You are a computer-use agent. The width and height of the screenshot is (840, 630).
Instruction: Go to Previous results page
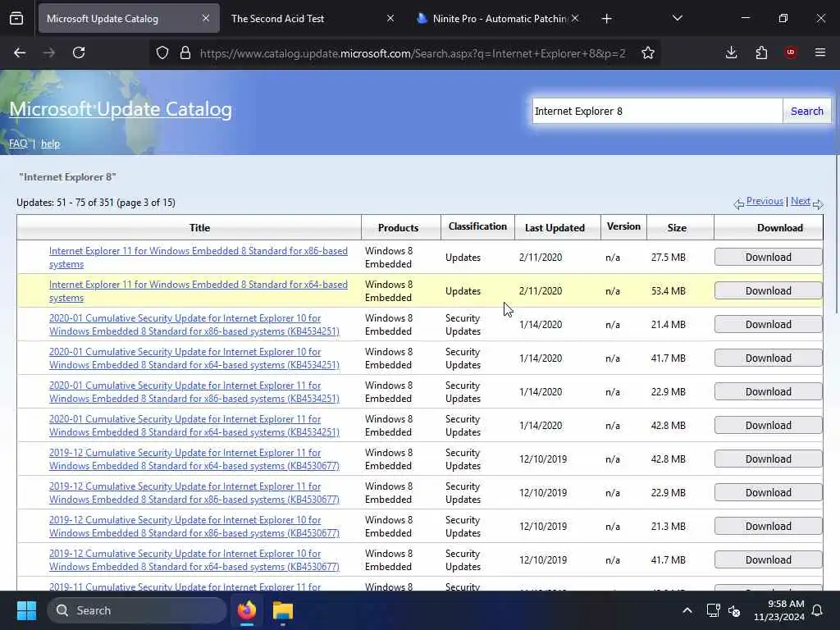click(765, 201)
